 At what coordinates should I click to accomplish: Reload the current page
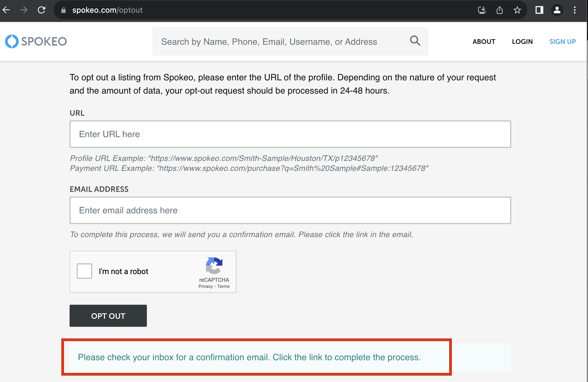(41, 10)
